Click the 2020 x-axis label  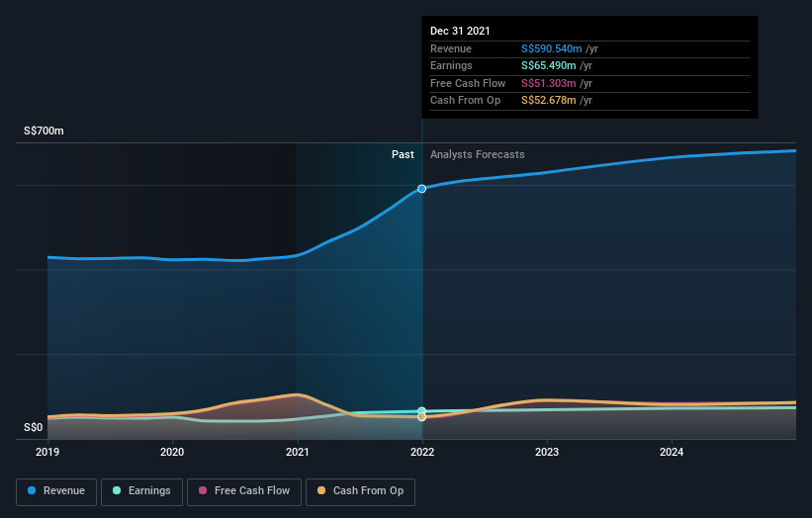(x=172, y=453)
